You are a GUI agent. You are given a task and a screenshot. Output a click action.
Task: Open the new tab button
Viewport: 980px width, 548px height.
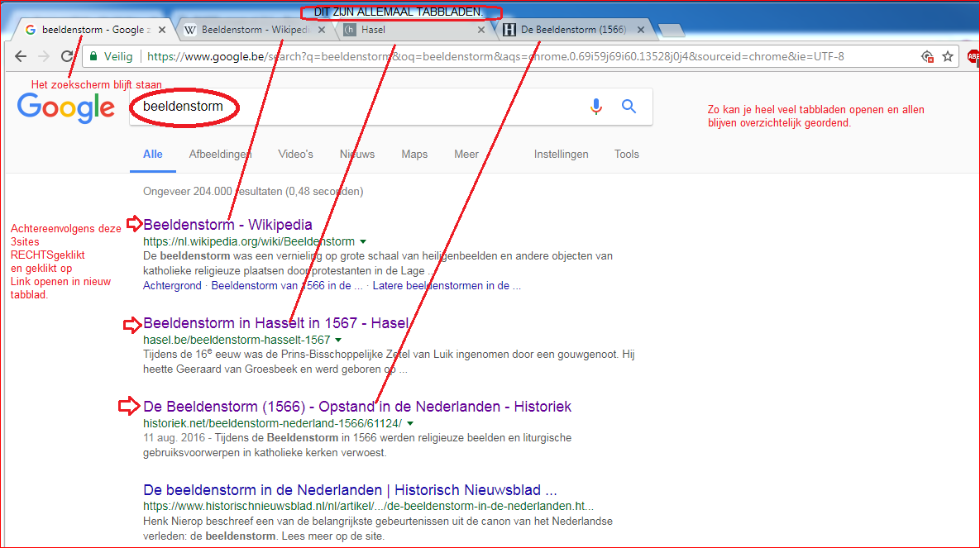672,31
